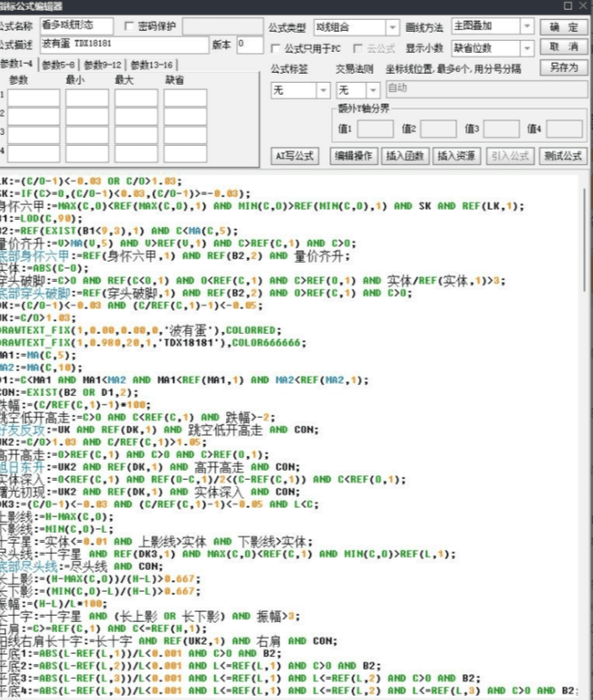Click the 公式名称 input field

click(76, 27)
